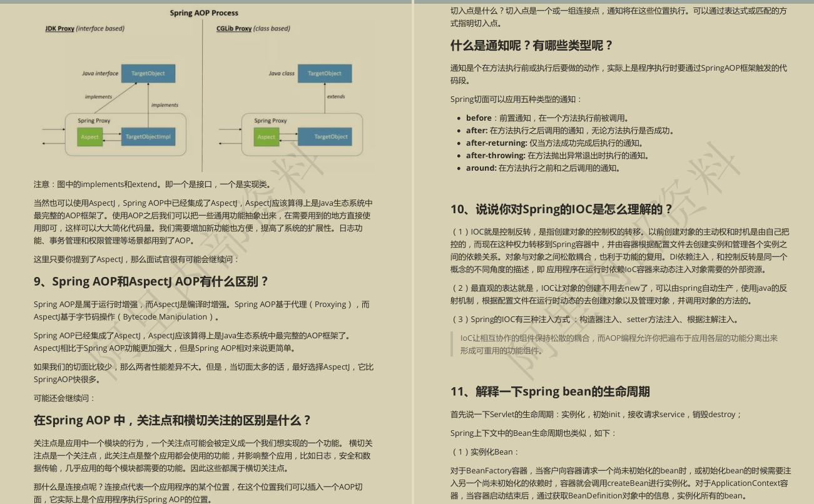Click the "Spring AOP Process" diagram title
Screen dimensions: 814x504
(204, 13)
